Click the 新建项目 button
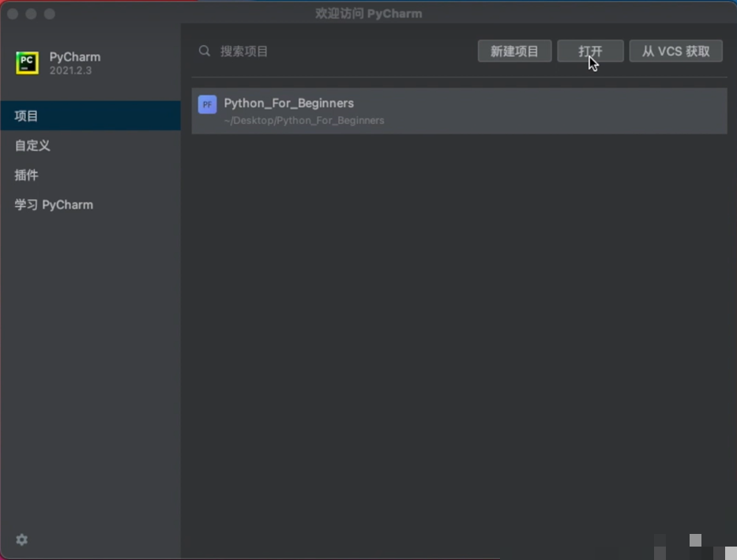 (x=515, y=51)
